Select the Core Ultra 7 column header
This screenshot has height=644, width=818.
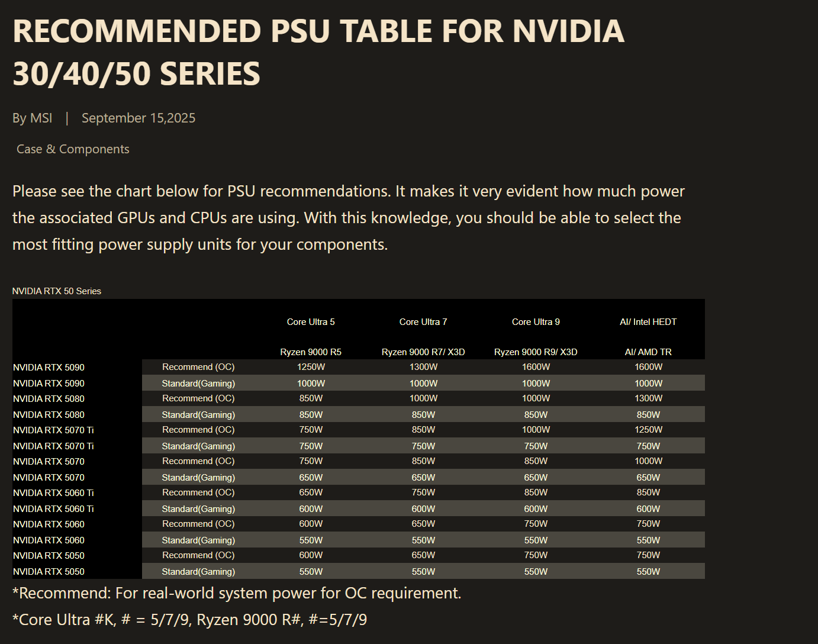tap(423, 322)
